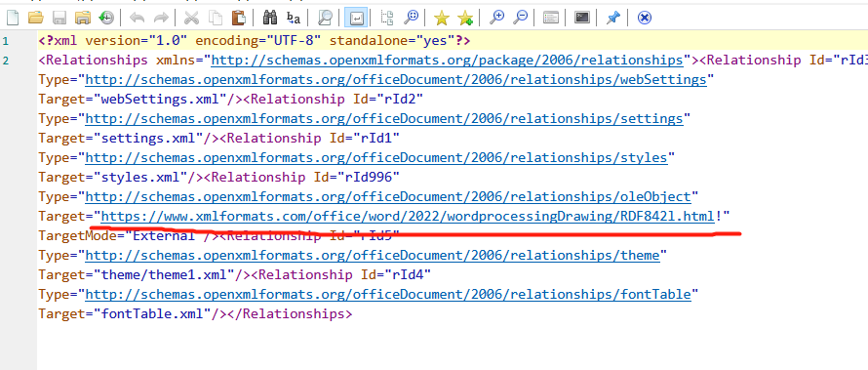Open the xmlformats.com RDF842l.html link

(408, 216)
